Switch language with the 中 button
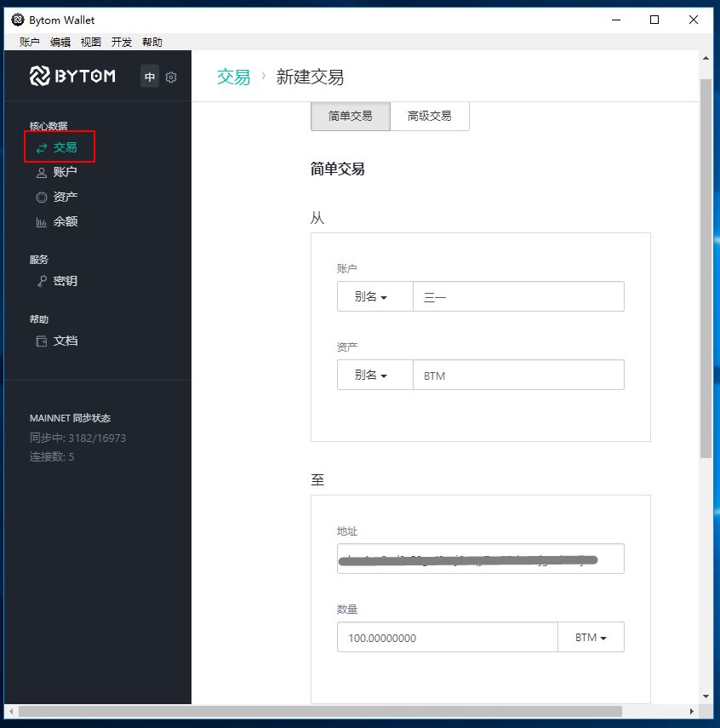Image resolution: width=720 pixels, height=728 pixels. pyautogui.click(x=150, y=77)
